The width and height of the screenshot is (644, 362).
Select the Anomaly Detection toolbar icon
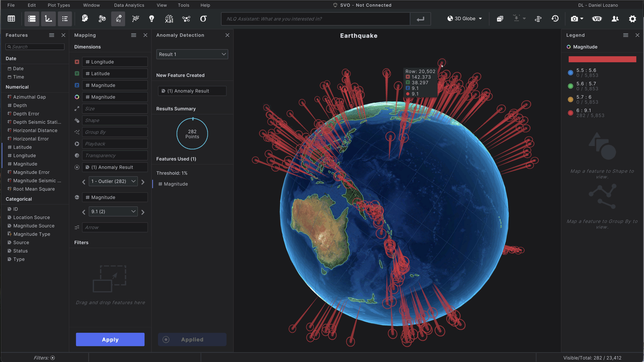coord(118,19)
